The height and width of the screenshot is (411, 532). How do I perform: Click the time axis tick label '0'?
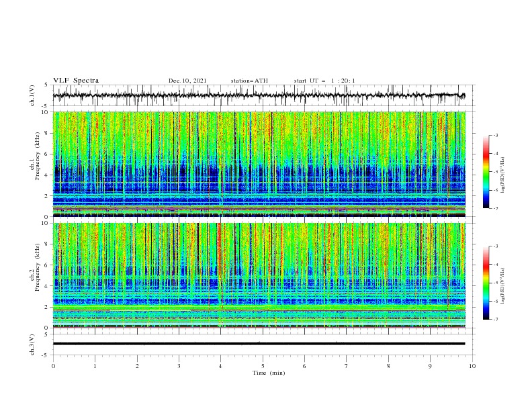(x=53, y=366)
